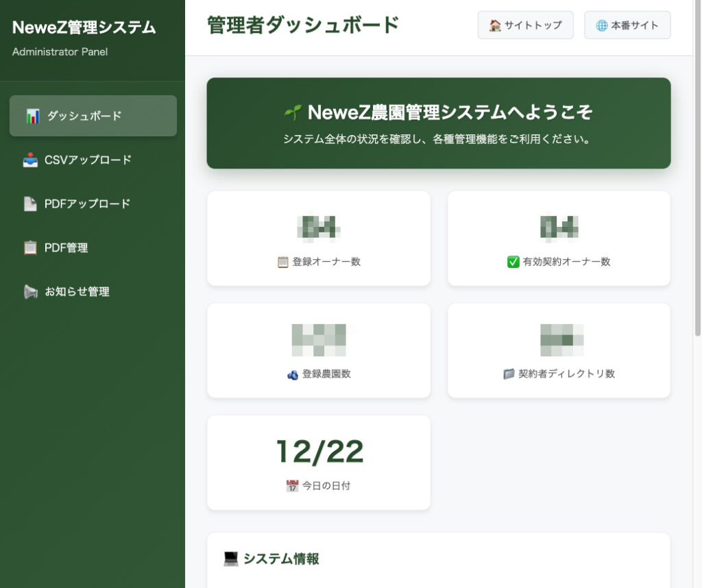Open PDFアップロード via its document icon
The height and width of the screenshot is (588, 702).
click(x=30, y=203)
